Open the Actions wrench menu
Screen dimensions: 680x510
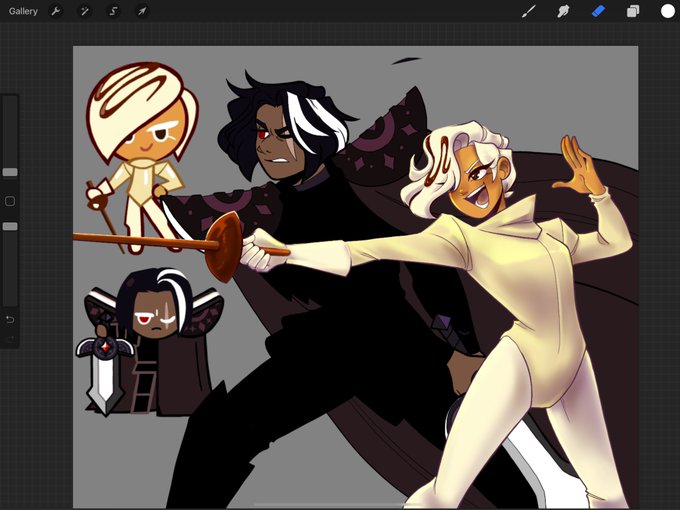coord(56,11)
